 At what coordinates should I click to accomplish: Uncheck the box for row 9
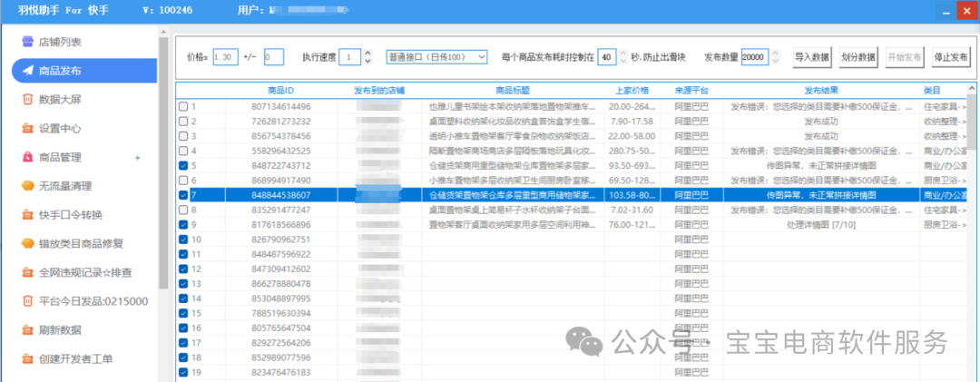click(x=183, y=224)
